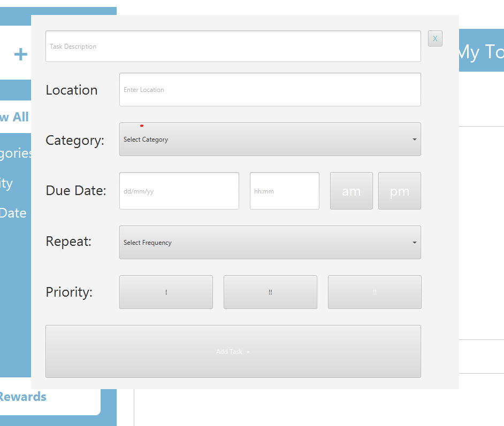Open the Rewards link
Image resolution: width=504 pixels, height=426 pixels.
(22, 397)
